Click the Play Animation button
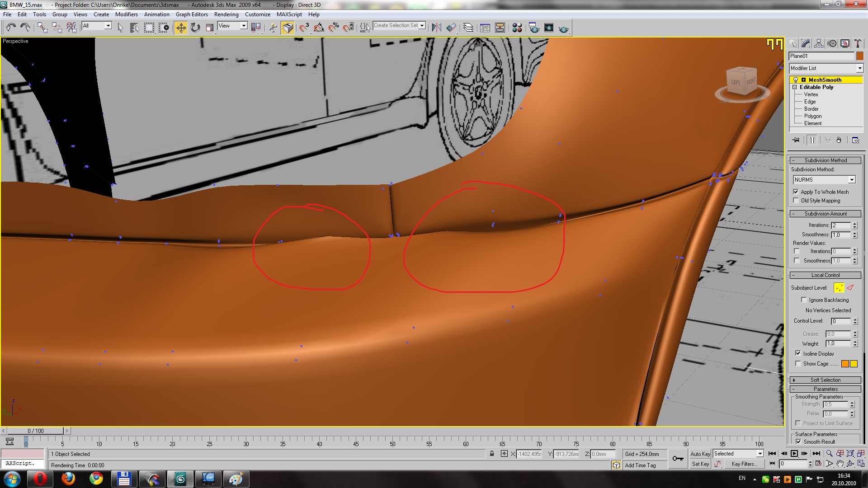Viewport: 868px width, 488px height. [x=794, y=453]
